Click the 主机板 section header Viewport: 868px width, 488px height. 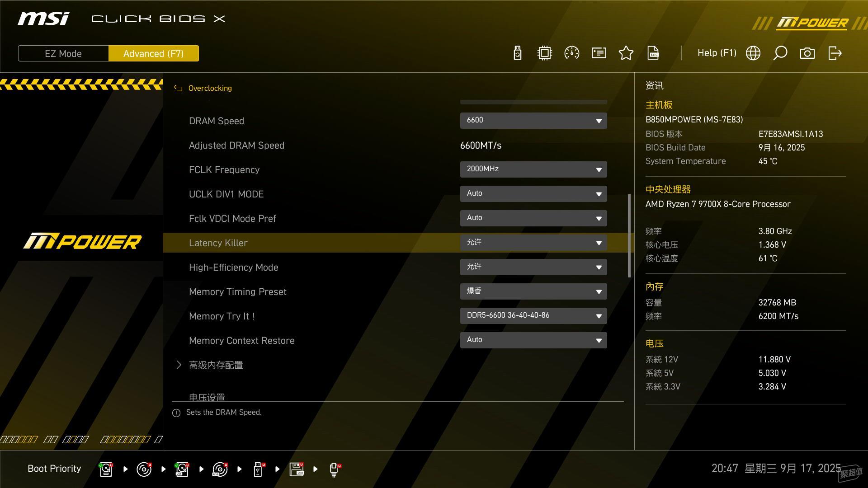[659, 105]
